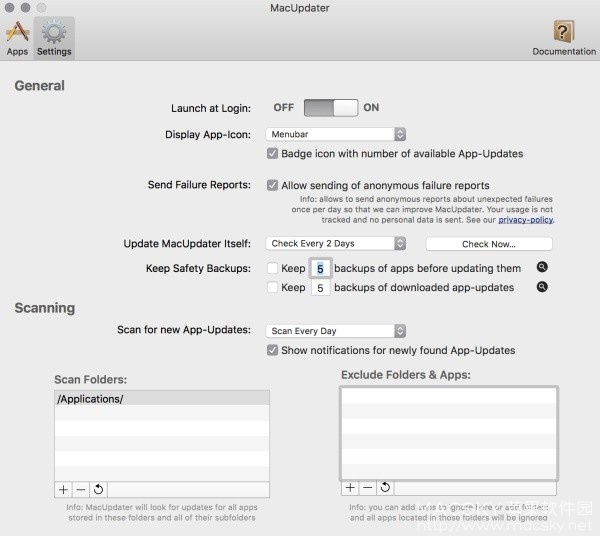The height and width of the screenshot is (536, 600).
Task: Remove scan folder with minus button
Action: click(81, 489)
